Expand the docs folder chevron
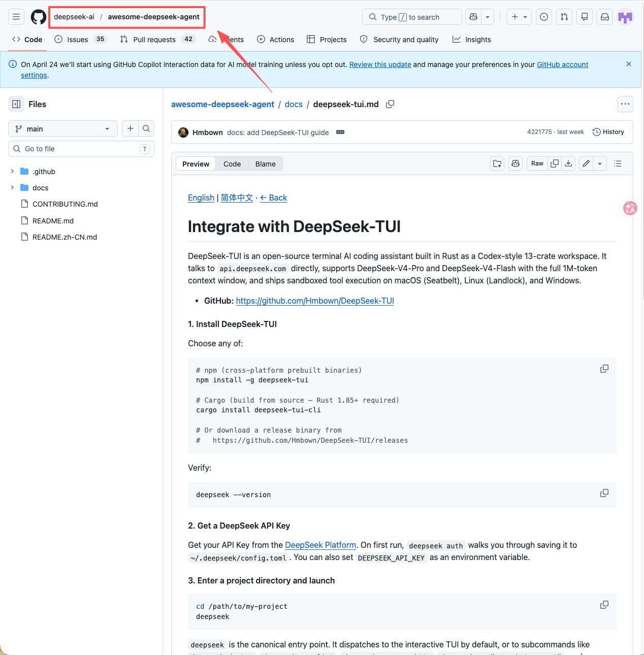 (x=12, y=188)
